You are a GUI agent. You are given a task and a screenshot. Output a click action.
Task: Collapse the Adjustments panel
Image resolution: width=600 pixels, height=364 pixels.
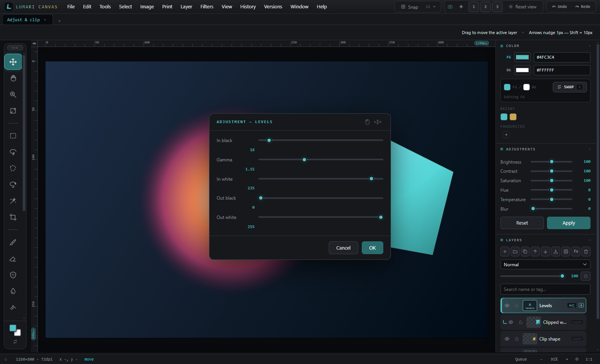point(589,149)
